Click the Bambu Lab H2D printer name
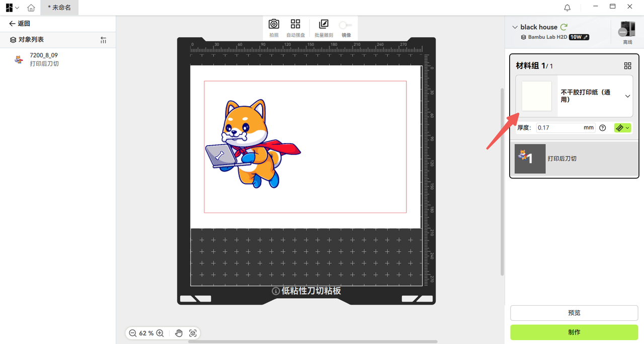644x344 pixels. coord(547,37)
